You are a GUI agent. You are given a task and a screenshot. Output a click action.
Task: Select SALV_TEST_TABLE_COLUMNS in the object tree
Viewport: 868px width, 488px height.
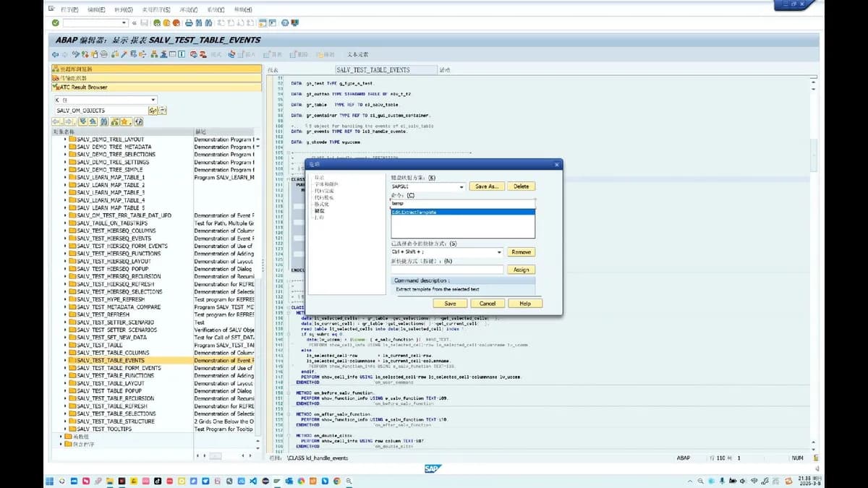(x=113, y=353)
